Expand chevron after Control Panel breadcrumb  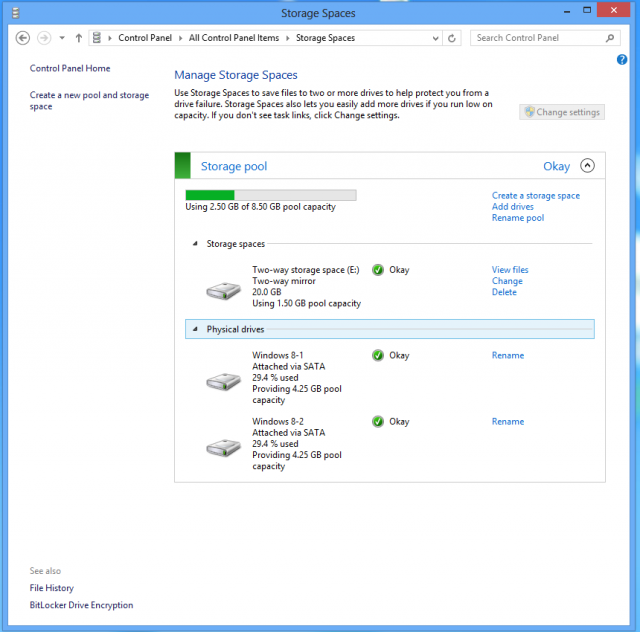click(x=180, y=38)
